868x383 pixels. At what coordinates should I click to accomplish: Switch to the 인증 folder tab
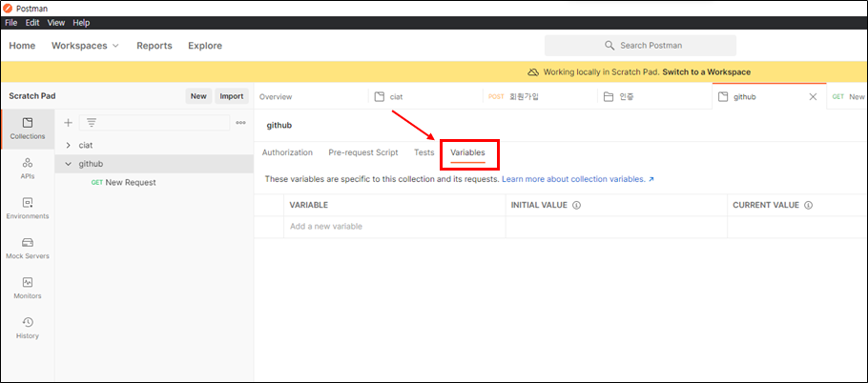654,97
